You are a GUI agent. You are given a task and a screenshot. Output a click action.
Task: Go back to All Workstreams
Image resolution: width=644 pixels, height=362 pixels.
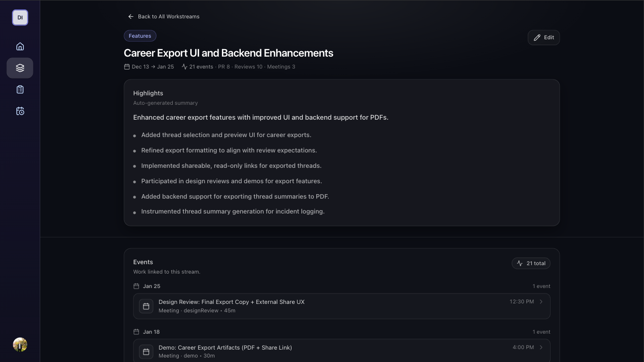click(x=168, y=16)
